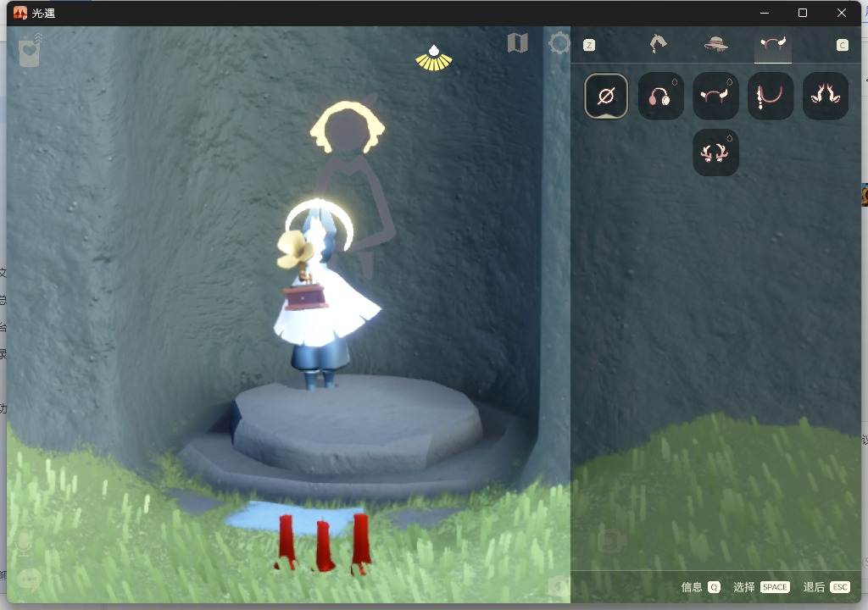This screenshot has height=610, width=868.
Task: Select the no-accessory empty slot icon
Action: [605, 96]
